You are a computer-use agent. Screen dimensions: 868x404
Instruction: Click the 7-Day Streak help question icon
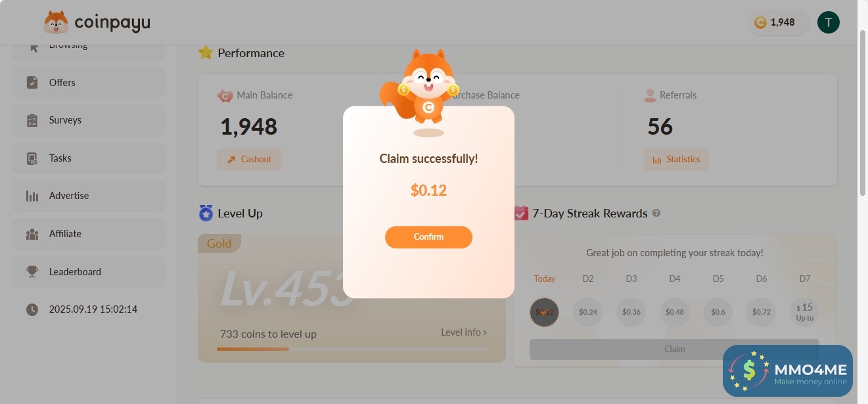(656, 213)
